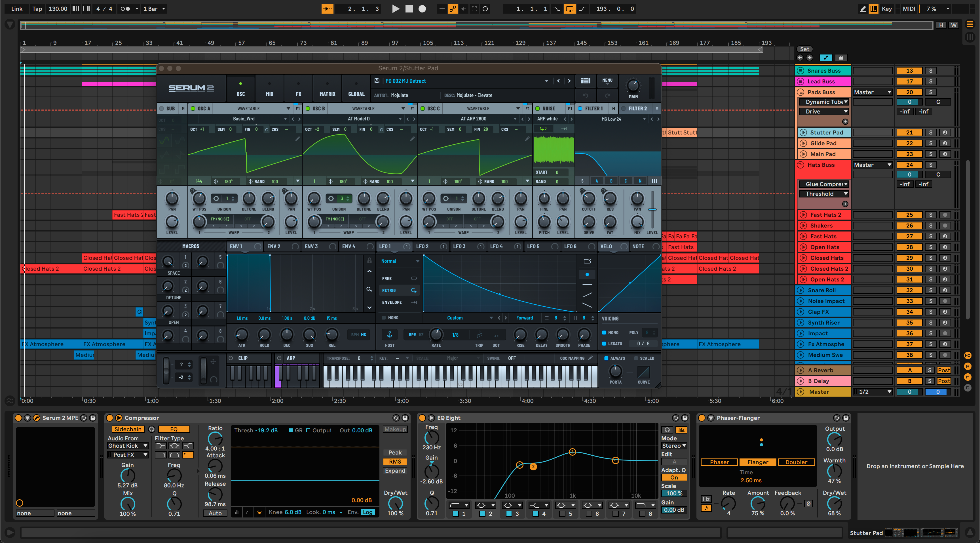Select the LFO 2 tab
The height and width of the screenshot is (543, 980).
422,247
